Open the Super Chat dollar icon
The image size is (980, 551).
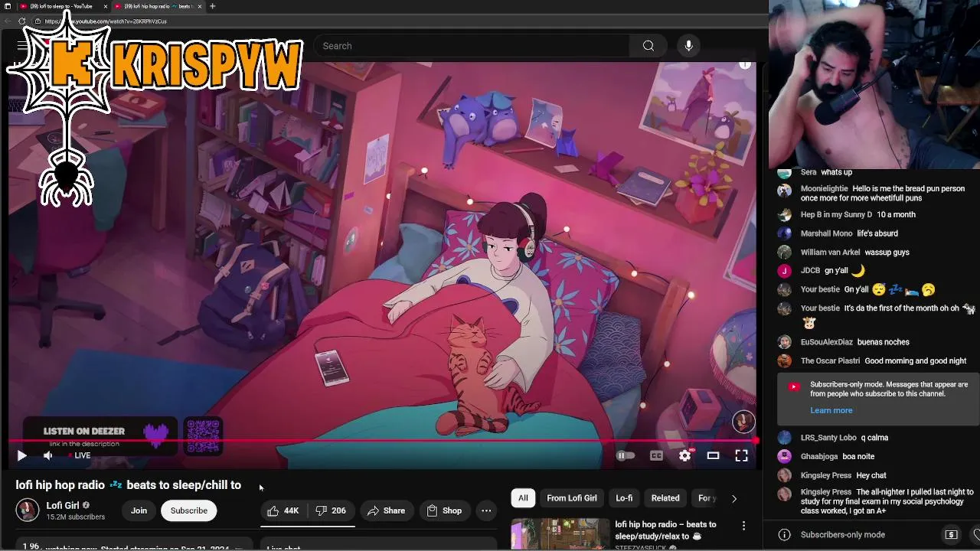(951, 534)
